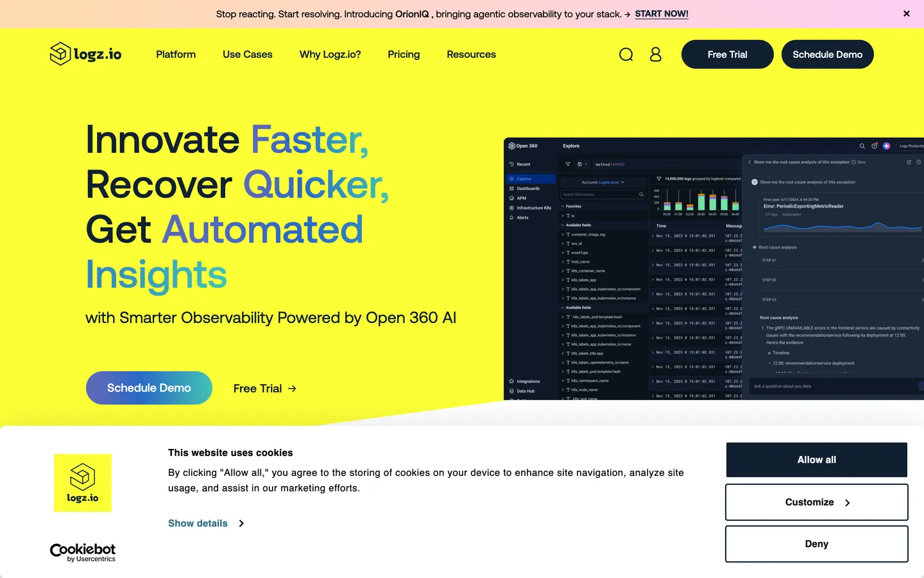Click the dark Schedule Demo button in the header
The width and height of the screenshot is (924, 578).
point(828,55)
